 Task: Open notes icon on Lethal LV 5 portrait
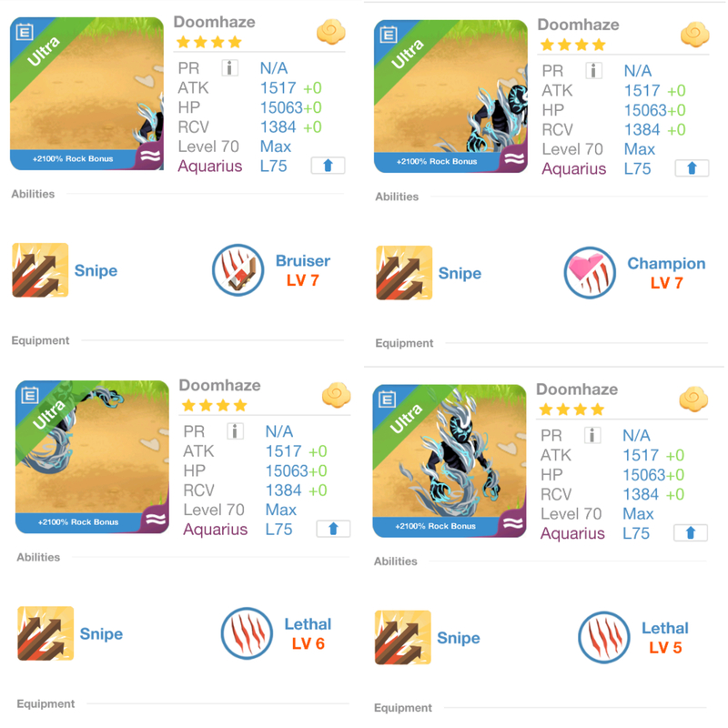point(388,399)
